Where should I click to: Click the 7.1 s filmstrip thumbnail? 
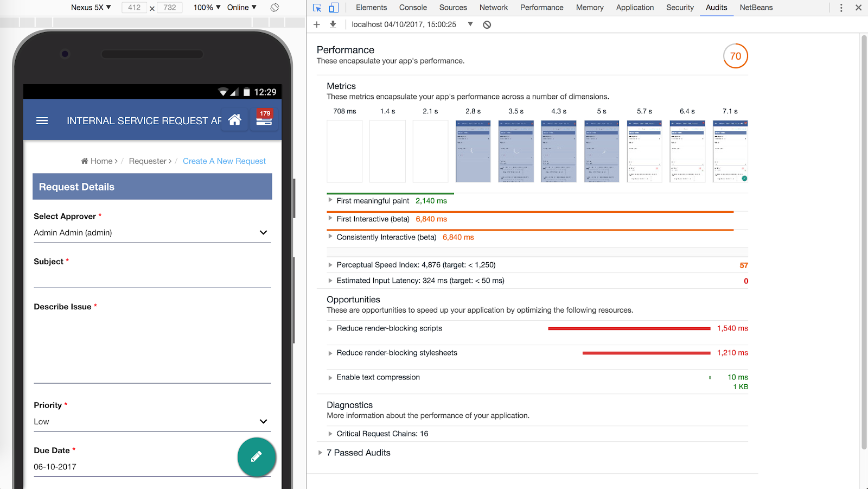tap(730, 151)
